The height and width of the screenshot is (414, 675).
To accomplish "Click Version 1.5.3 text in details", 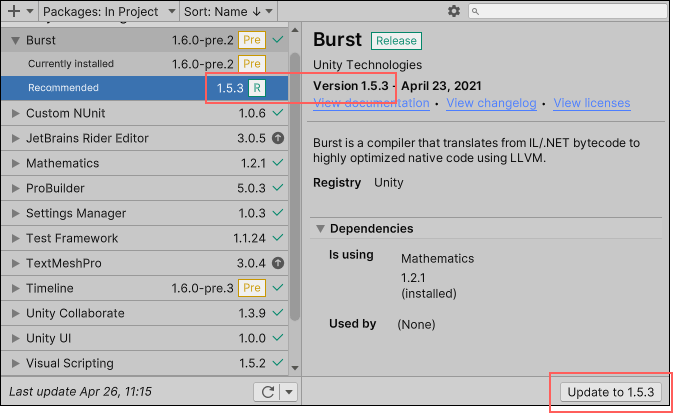I will (x=350, y=86).
